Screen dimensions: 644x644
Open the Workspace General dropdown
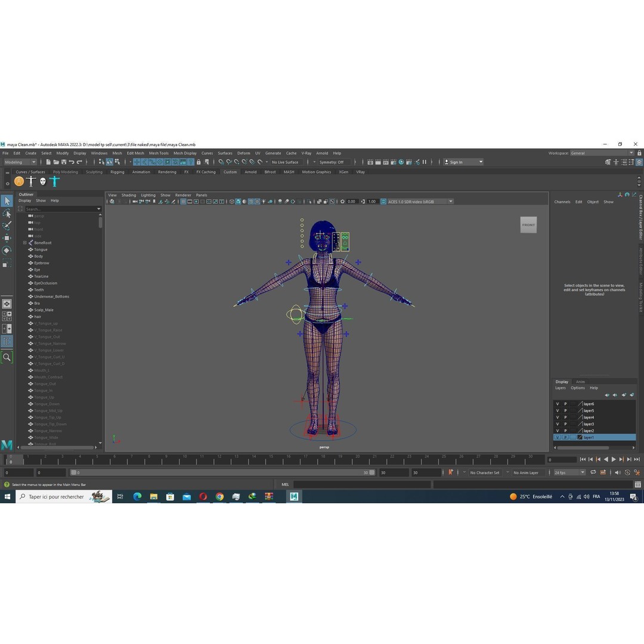(602, 153)
